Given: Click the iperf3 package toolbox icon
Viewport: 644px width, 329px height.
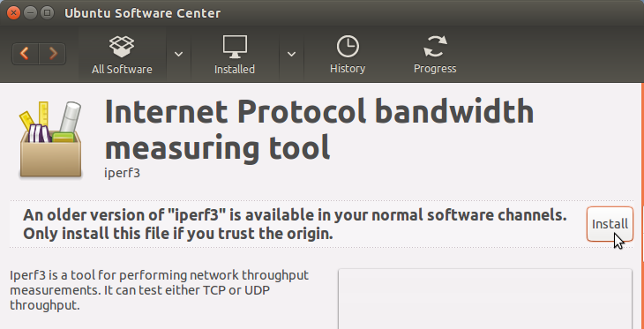Looking at the screenshot, I should coord(50,139).
